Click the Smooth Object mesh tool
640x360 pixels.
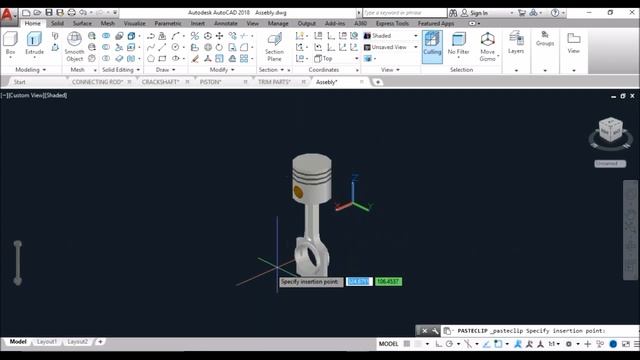(74, 47)
